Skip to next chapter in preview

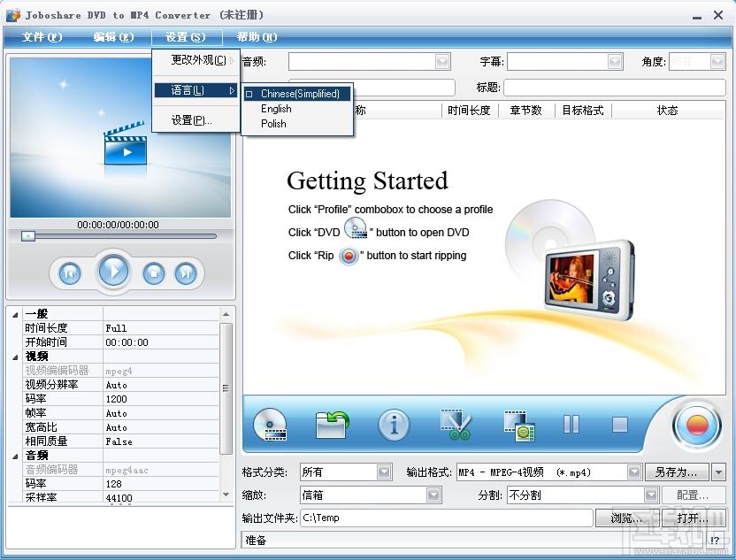click(x=186, y=272)
